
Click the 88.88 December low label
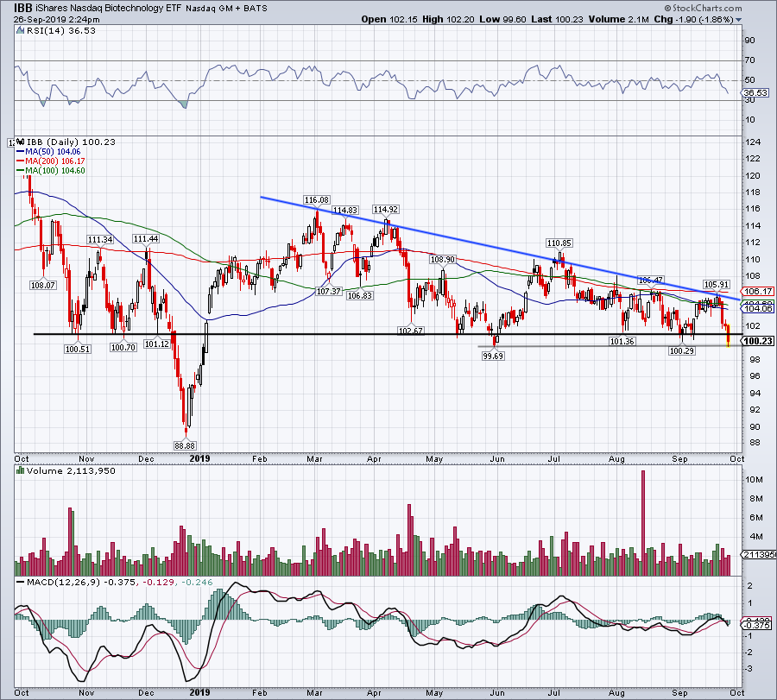click(185, 445)
